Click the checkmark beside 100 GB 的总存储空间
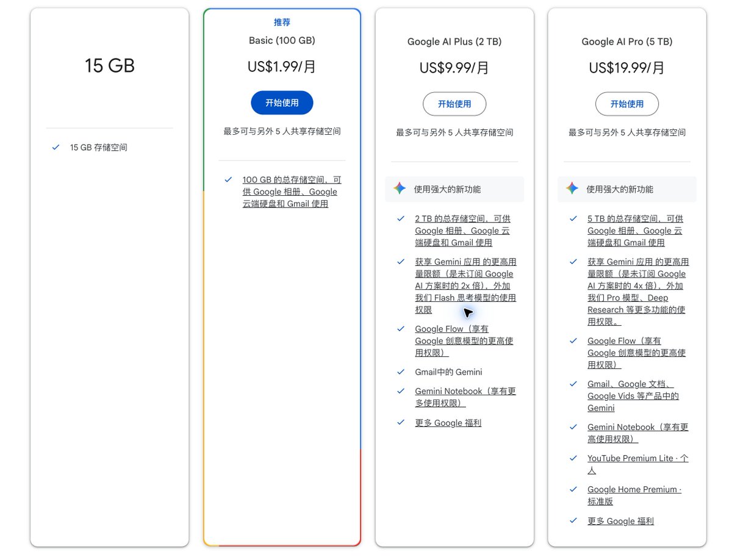Viewport: 732px width, 560px height. point(228,179)
